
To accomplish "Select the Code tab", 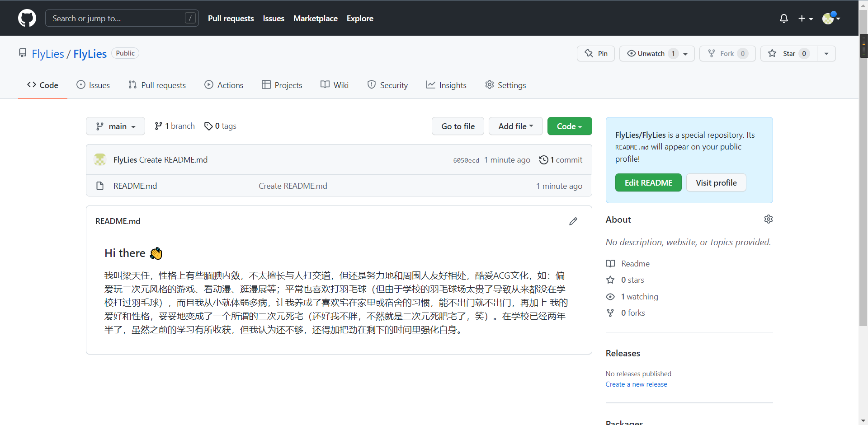I will pyautogui.click(x=42, y=85).
